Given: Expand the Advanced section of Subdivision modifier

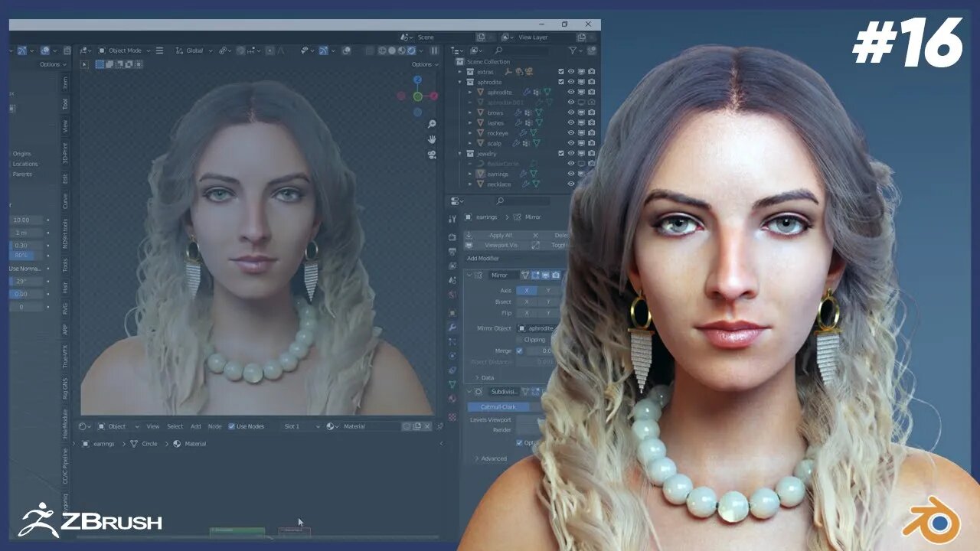Looking at the screenshot, I should pos(490,458).
